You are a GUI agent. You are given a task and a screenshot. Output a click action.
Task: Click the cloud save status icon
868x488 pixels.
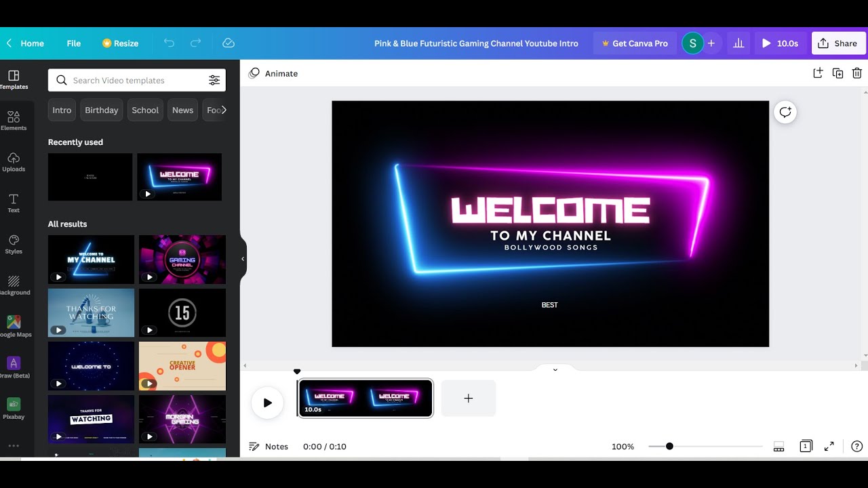[x=229, y=43]
